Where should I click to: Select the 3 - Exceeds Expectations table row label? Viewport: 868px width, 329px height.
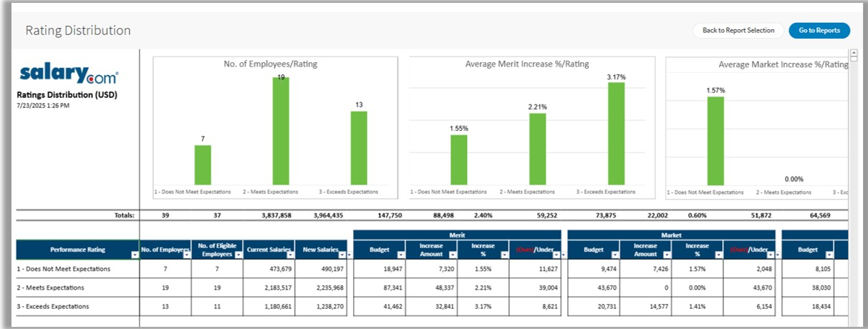coord(54,306)
